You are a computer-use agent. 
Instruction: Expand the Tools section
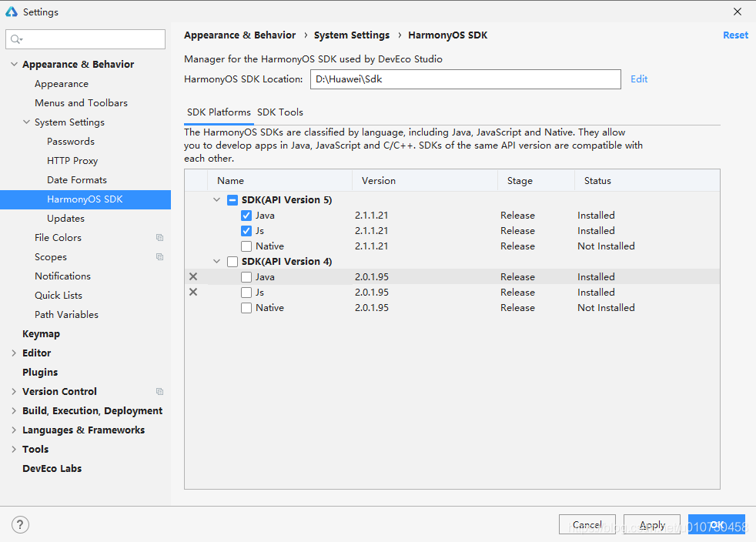pos(14,450)
